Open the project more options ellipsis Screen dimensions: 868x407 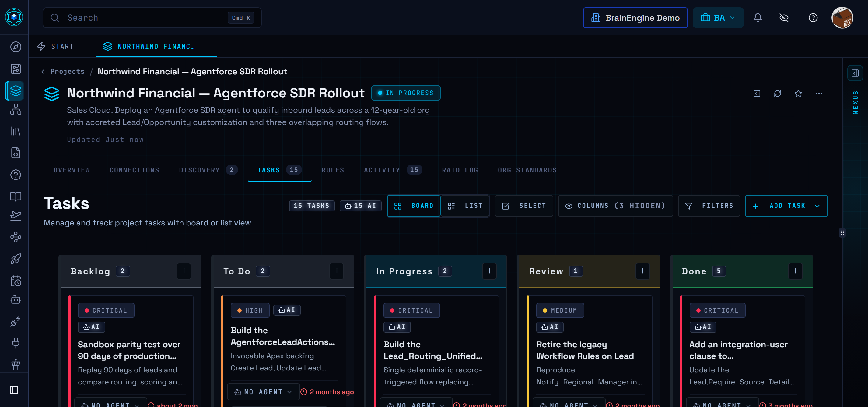818,94
